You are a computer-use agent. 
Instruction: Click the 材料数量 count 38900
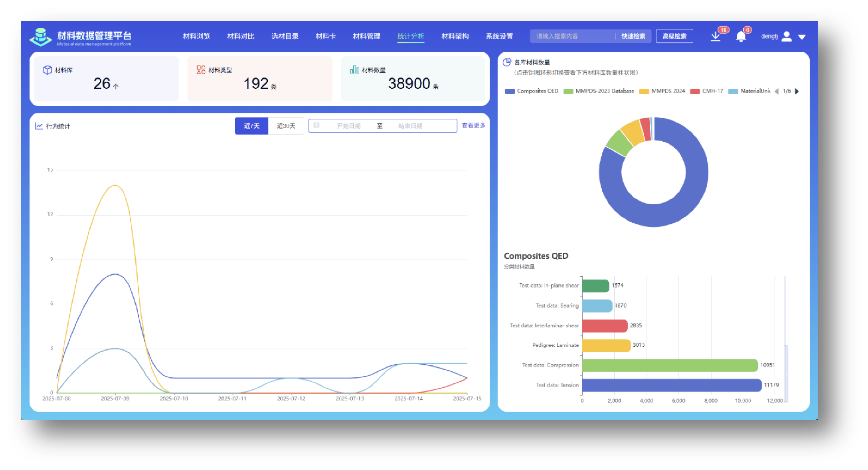coord(409,84)
